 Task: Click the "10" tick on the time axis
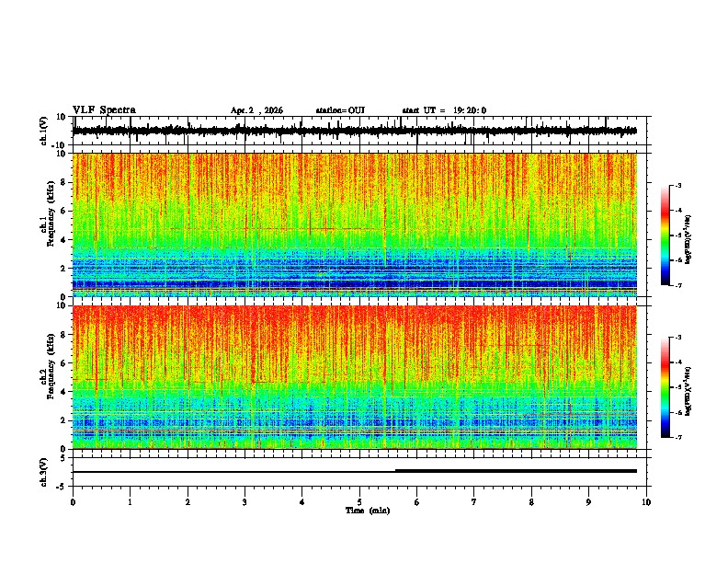[646, 502]
